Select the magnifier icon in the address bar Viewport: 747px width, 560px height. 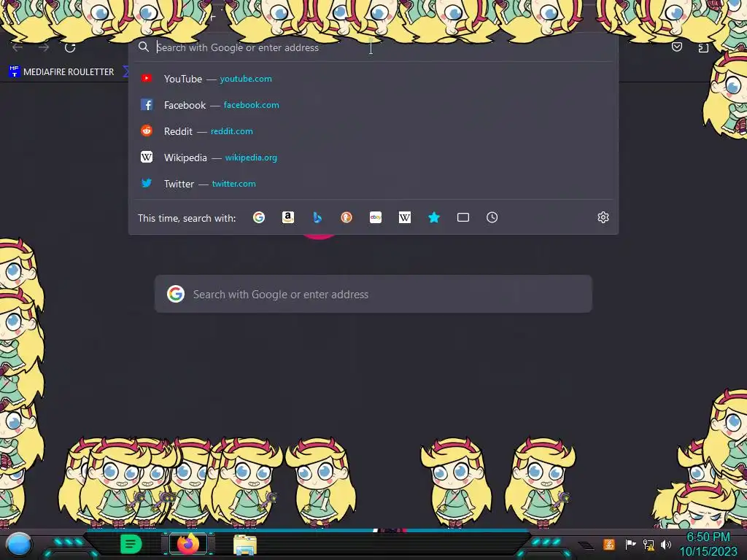144,47
